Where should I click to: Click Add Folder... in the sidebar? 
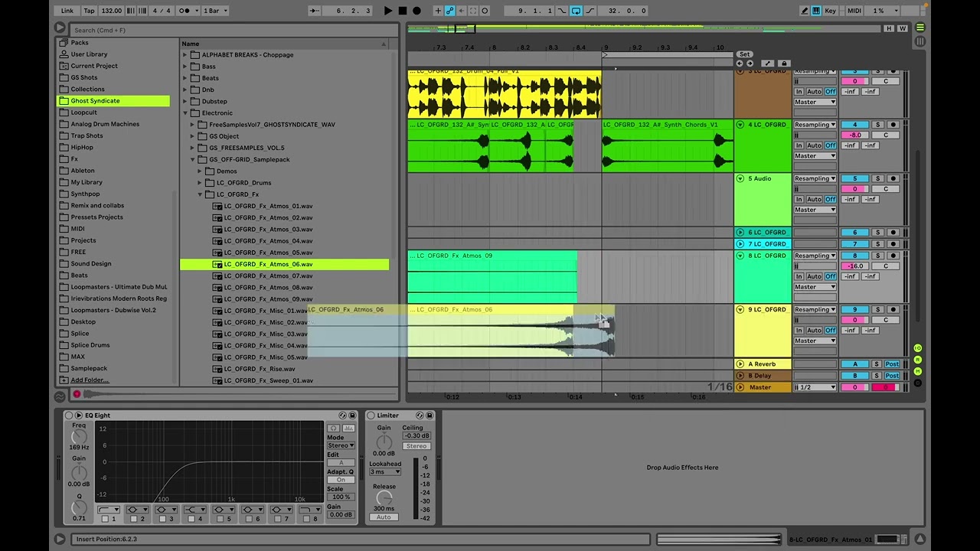(90, 380)
